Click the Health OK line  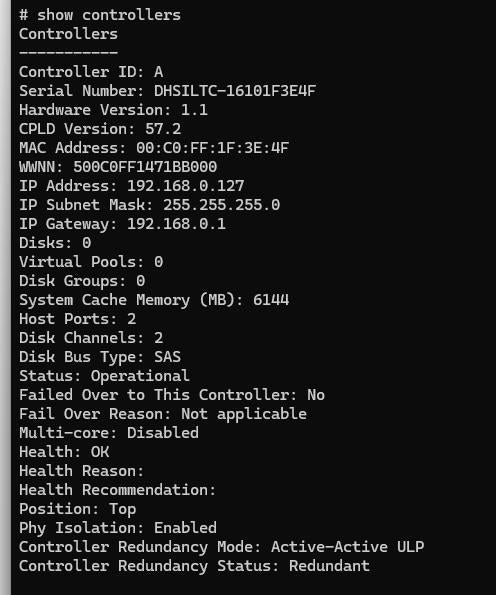[x=64, y=452]
